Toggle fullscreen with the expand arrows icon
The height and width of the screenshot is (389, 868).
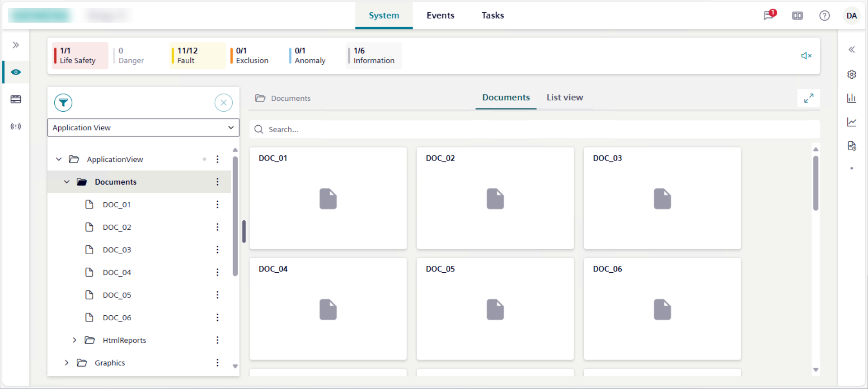pyautogui.click(x=808, y=98)
